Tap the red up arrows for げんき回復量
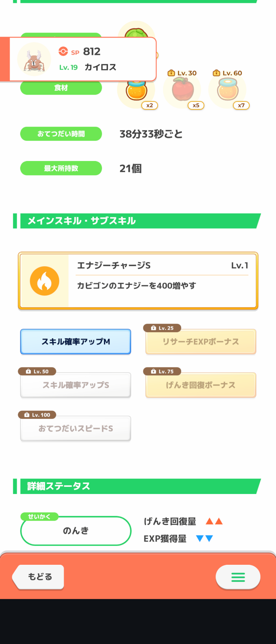This screenshot has height=644, width=276. point(214,521)
